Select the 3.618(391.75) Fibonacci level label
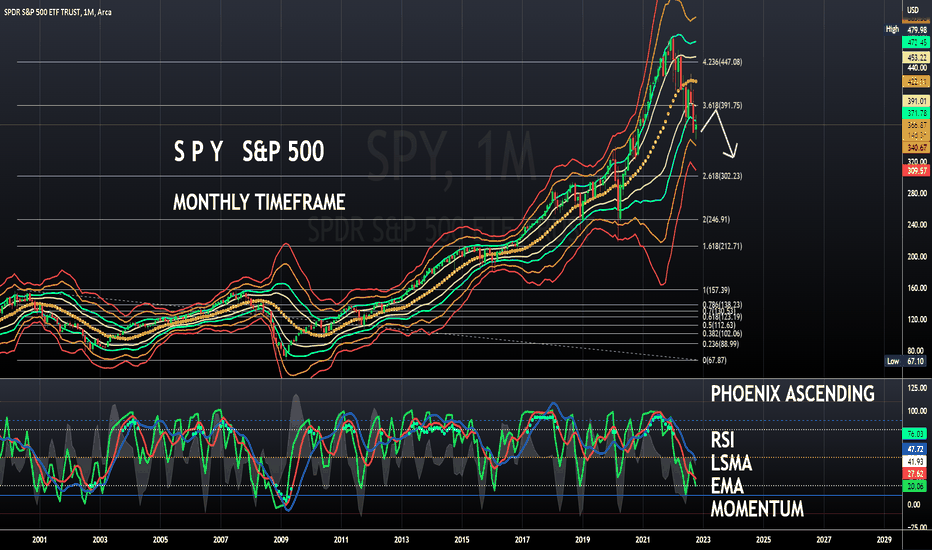 coord(722,105)
